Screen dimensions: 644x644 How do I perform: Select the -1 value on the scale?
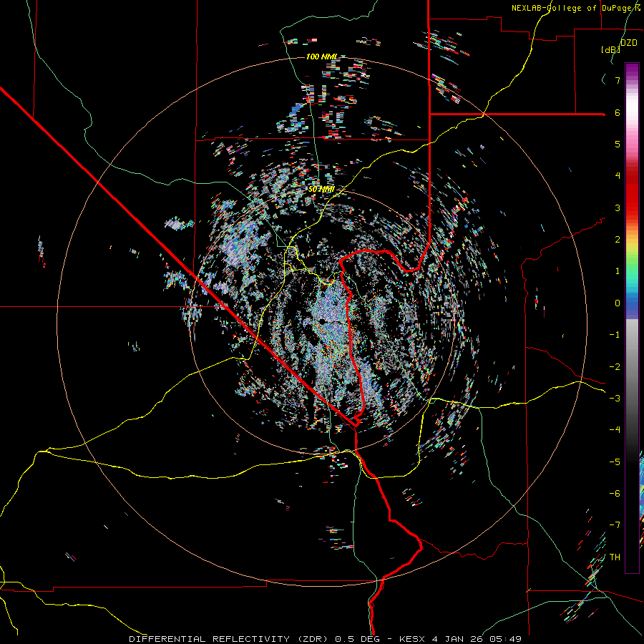click(615, 335)
